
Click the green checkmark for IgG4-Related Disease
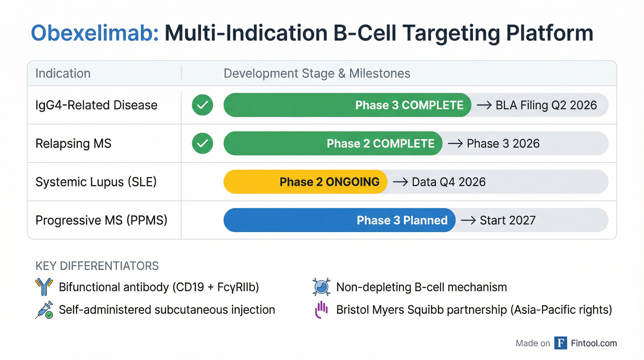coord(202,105)
